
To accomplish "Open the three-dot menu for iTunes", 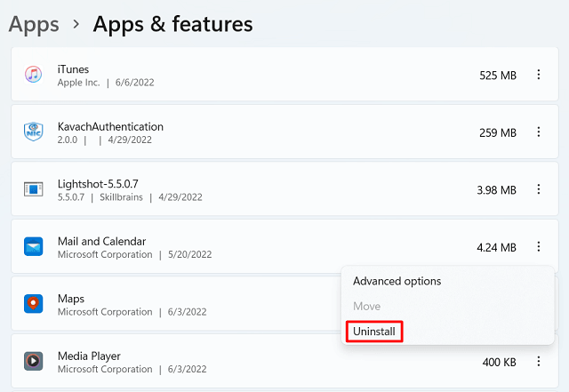I will point(539,75).
